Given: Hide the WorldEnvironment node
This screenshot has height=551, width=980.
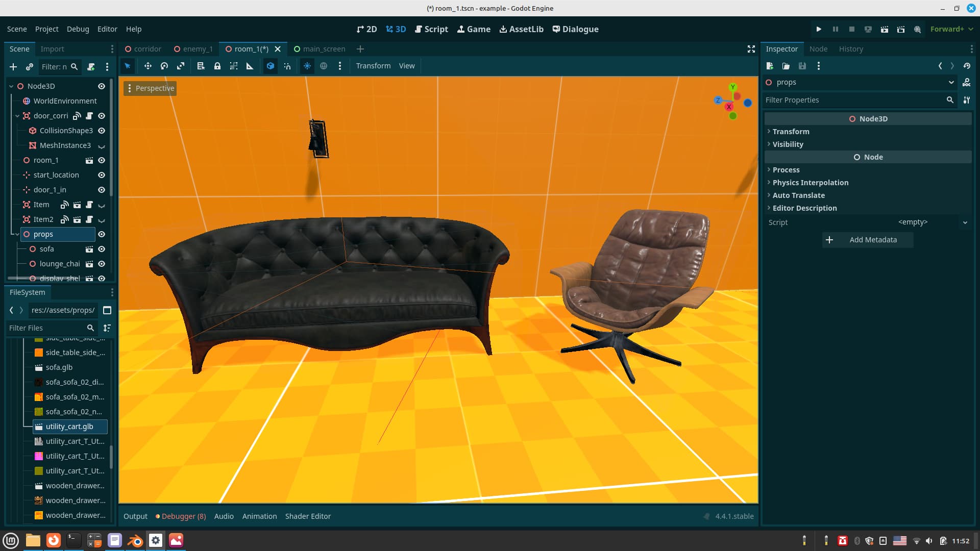Looking at the screenshot, I should pyautogui.click(x=102, y=101).
